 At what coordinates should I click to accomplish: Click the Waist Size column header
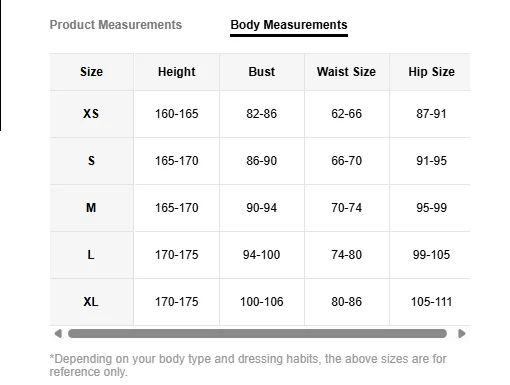pos(347,72)
